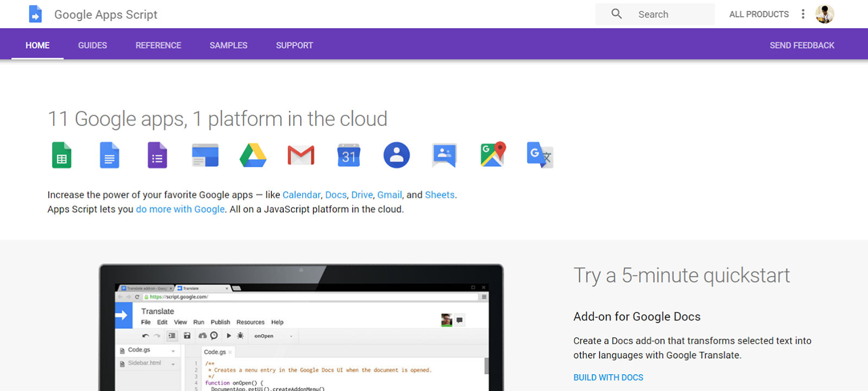
Task: Follow the Docs text link
Action: tap(336, 195)
